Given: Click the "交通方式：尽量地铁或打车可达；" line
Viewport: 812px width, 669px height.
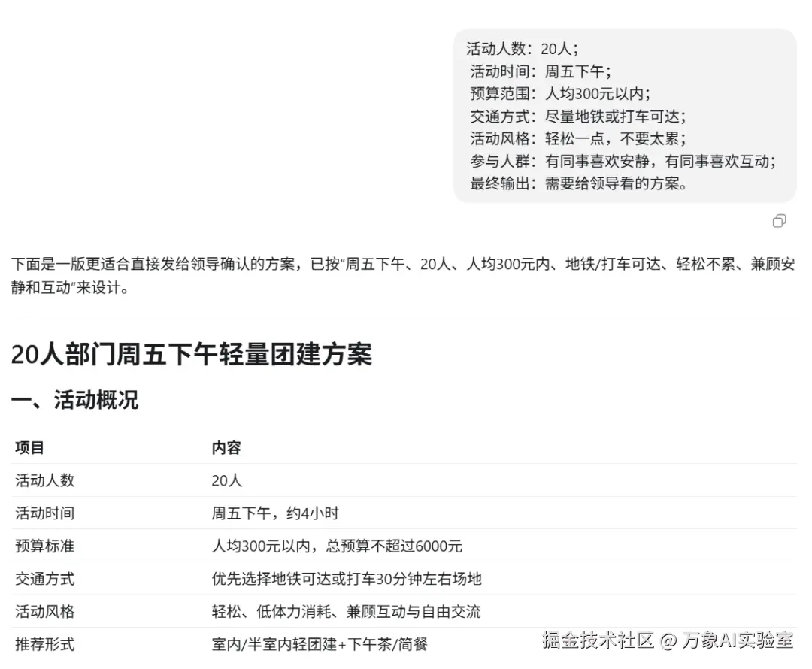Looking at the screenshot, I should (x=578, y=116).
